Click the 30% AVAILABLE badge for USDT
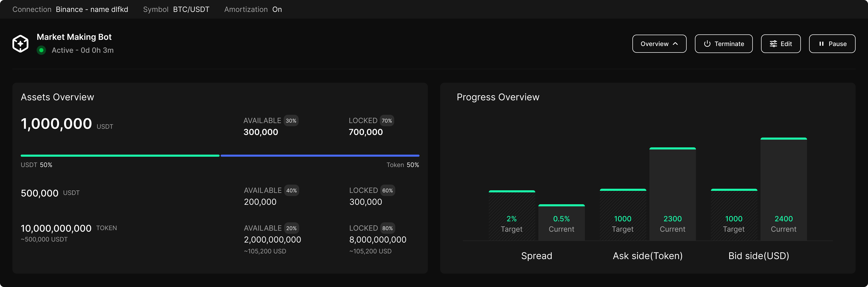This screenshot has width=868, height=287. coord(291,120)
